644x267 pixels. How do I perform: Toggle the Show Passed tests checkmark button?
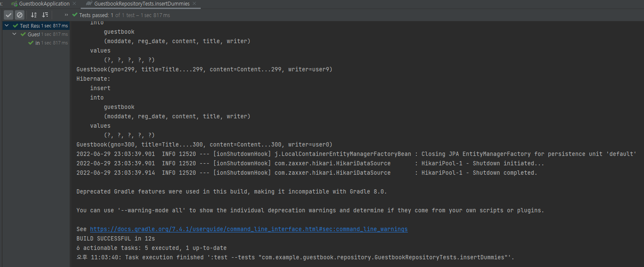pos(9,15)
